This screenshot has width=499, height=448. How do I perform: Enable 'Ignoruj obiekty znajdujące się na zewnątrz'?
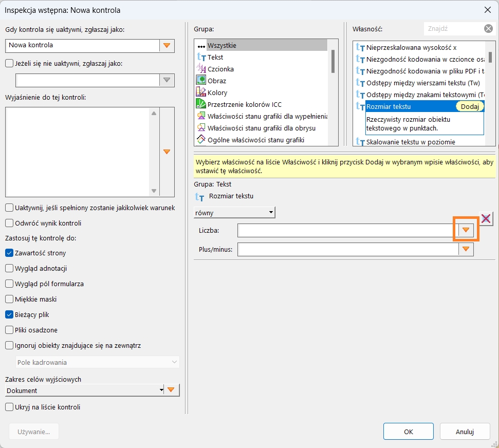tap(9, 345)
